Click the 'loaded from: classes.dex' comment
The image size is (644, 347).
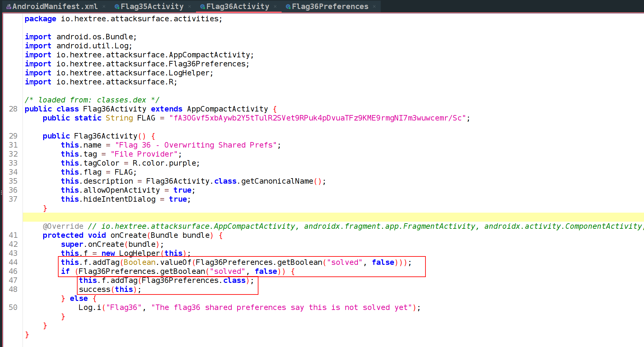tap(92, 100)
